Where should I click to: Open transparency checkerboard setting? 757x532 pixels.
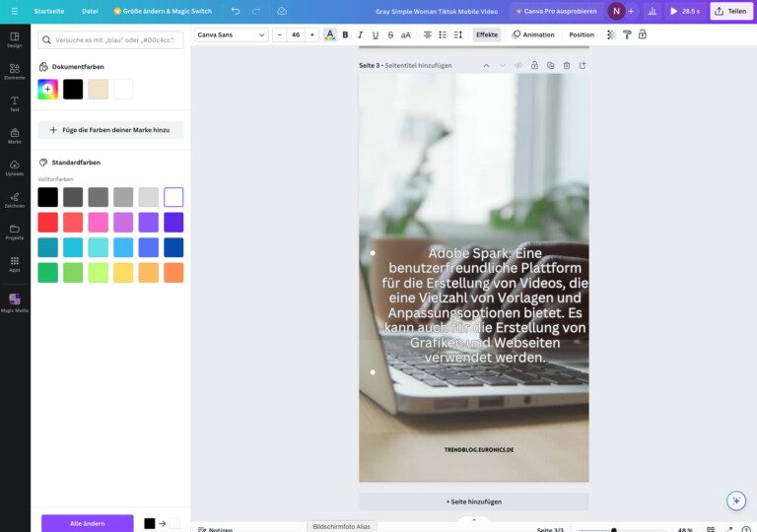click(611, 34)
